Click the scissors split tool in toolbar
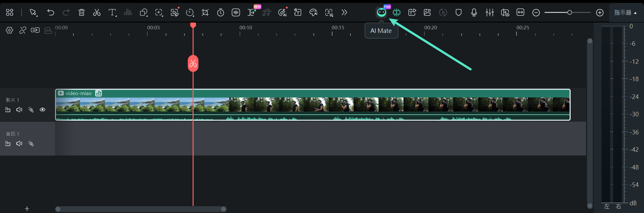The width and height of the screenshot is (644, 213). click(x=97, y=13)
